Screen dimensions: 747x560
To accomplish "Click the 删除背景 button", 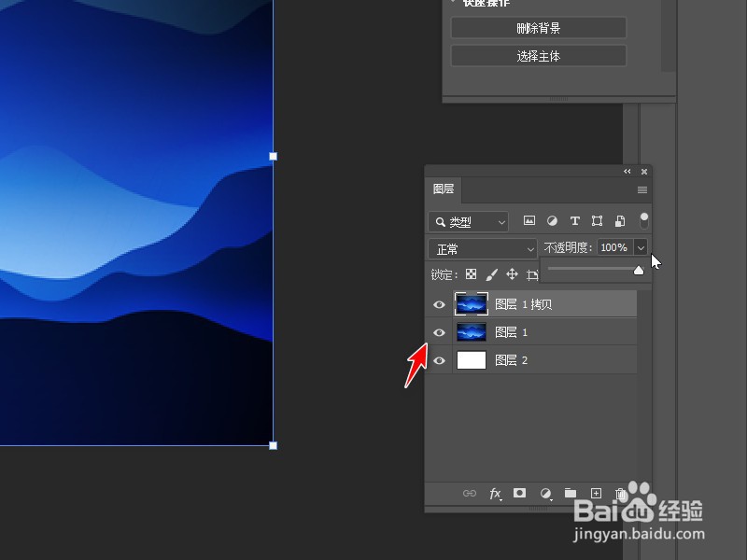I will point(539,28).
